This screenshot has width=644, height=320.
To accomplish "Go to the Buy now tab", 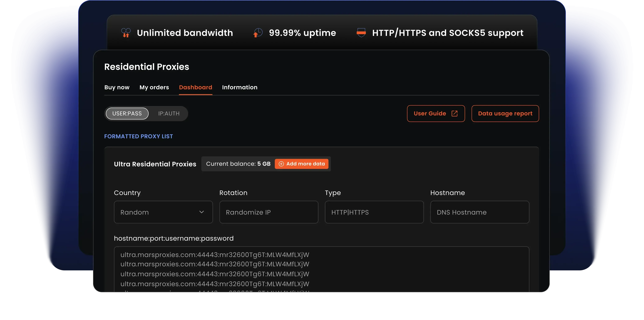I will (117, 87).
